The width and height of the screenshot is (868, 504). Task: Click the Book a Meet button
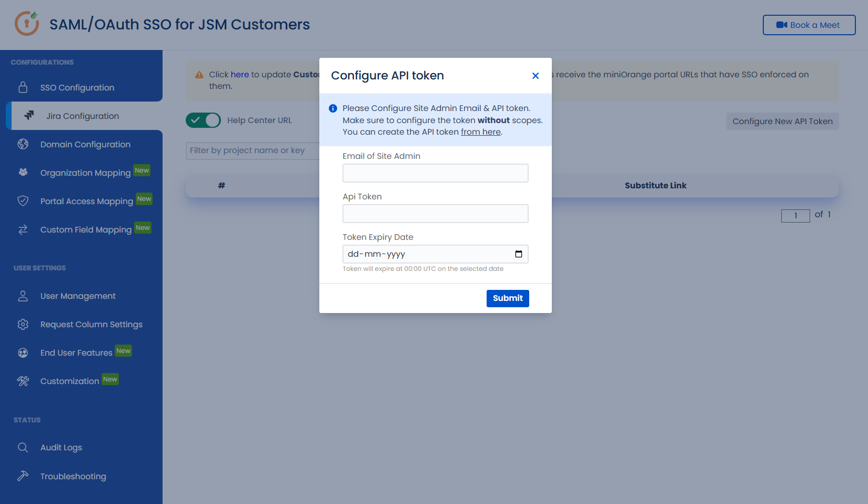[x=809, y=25]
